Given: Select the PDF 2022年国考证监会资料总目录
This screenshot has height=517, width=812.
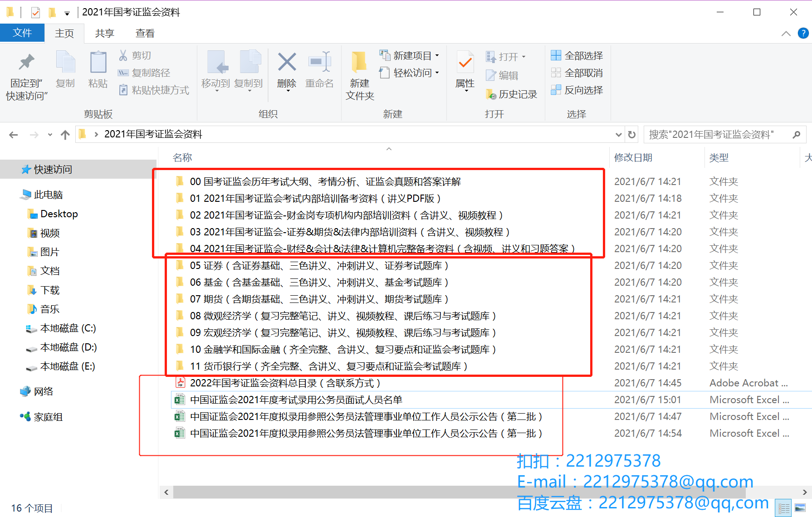Looking at the screenshot, I should tap(278, 383).
